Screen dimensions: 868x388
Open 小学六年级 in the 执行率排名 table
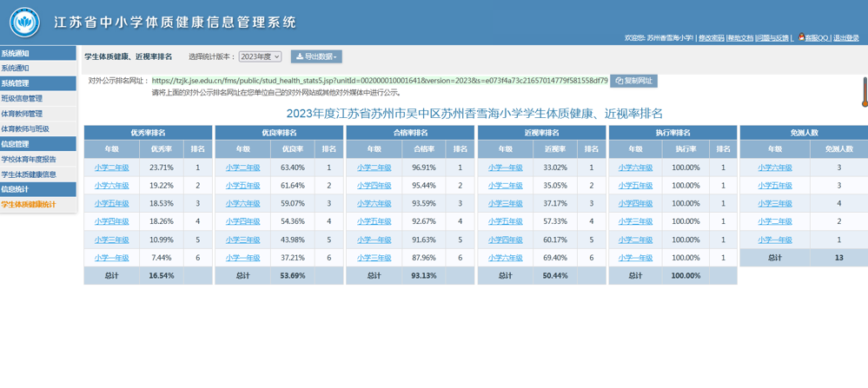[x=635, y=168]
